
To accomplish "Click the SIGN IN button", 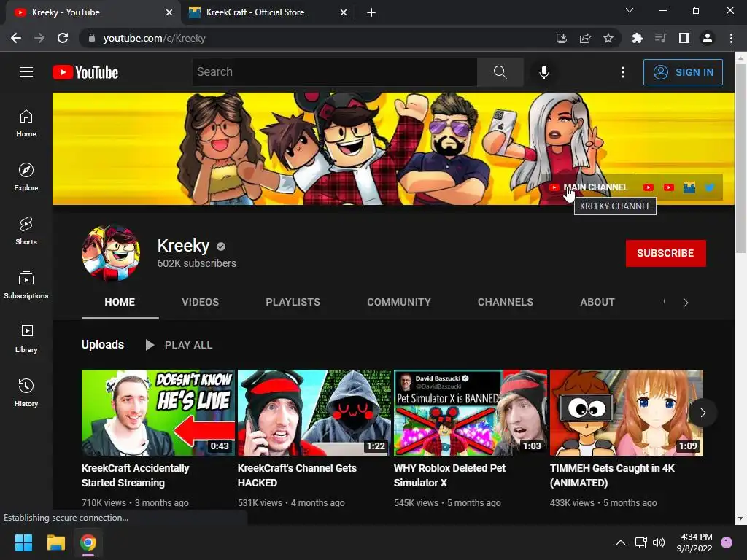I will [x=683, y=72].
